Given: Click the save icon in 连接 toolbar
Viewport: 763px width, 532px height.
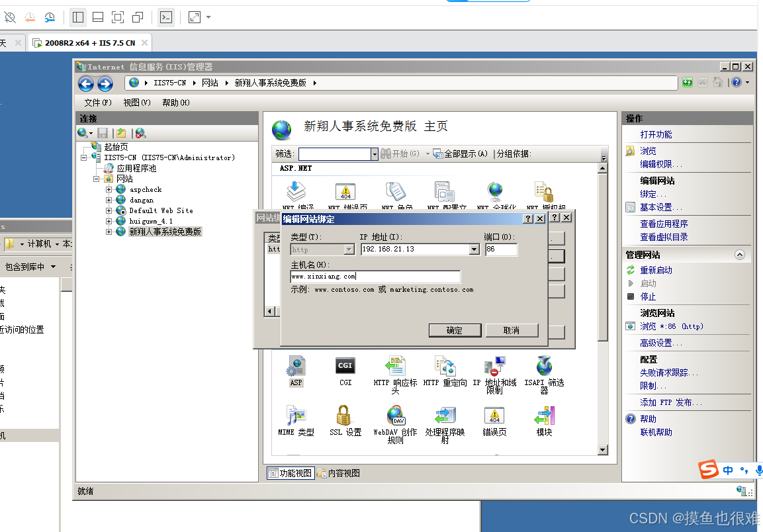Looking at the screenshot, I should (x=103, y=133).
